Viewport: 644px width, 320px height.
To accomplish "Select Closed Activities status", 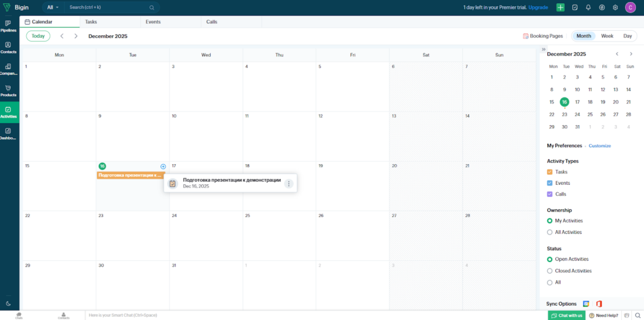I will coord(550,271).
